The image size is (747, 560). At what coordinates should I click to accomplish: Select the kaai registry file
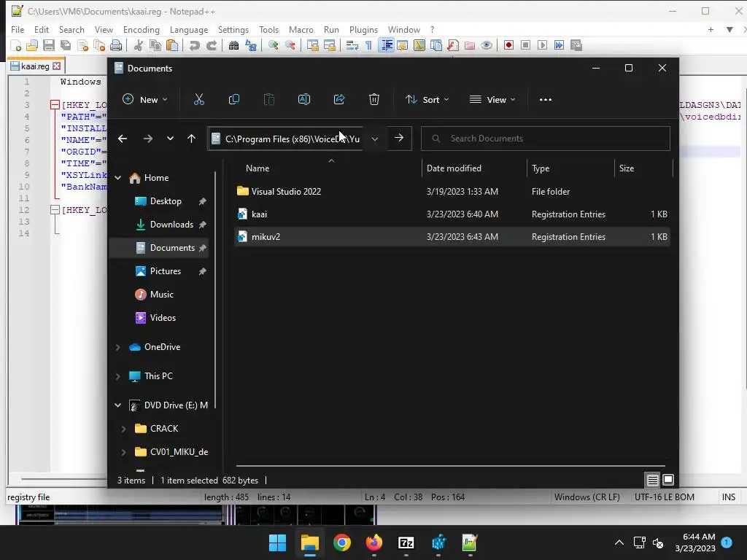point(452,214)
